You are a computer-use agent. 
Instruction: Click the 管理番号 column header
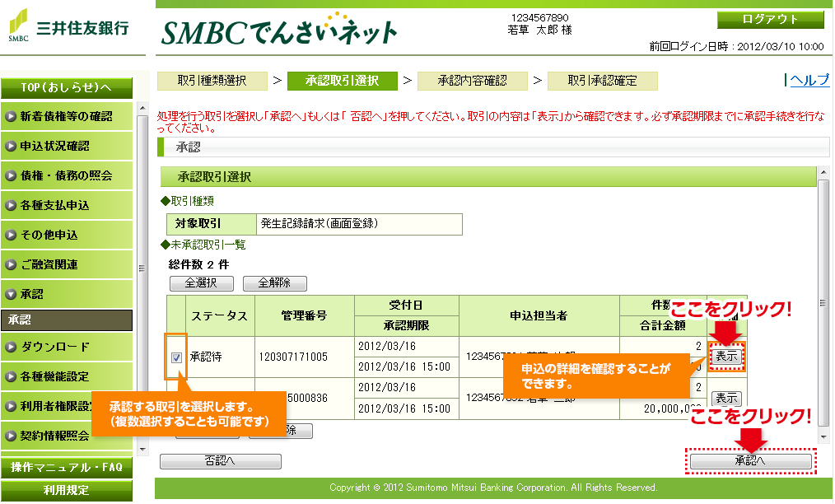click(x=304, y=316)
